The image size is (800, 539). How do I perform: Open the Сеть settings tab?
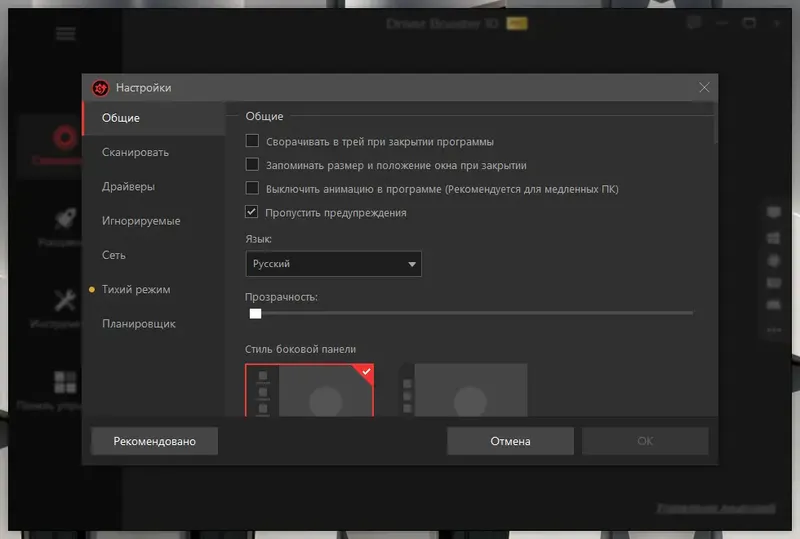coord(154,255)
